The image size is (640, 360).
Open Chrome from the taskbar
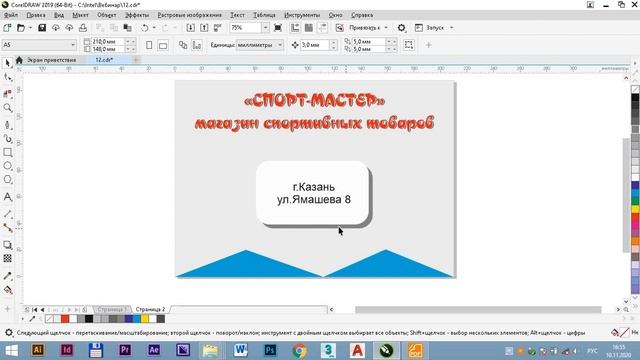(x=299, y=351)
